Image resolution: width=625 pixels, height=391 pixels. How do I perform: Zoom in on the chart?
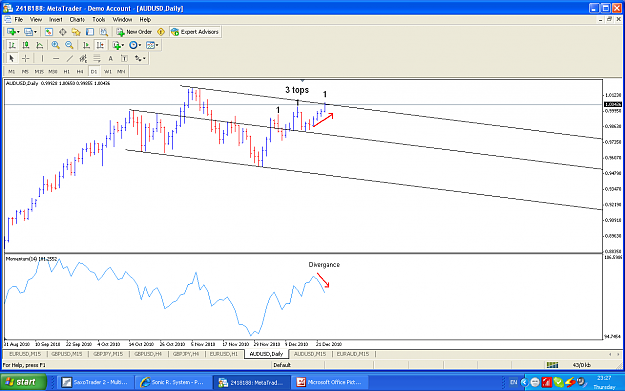[x=55, y=45]
